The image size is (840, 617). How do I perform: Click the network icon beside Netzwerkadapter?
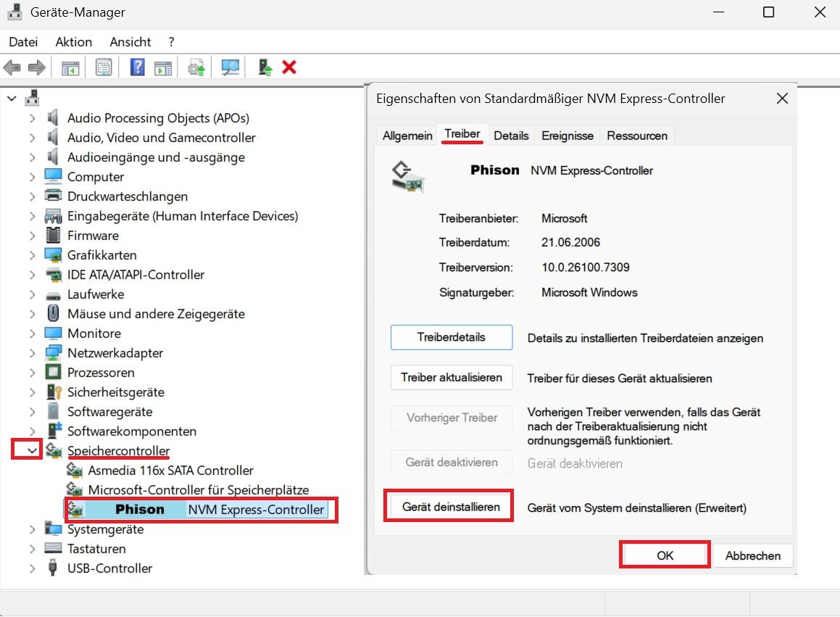(x=53, y=352)
